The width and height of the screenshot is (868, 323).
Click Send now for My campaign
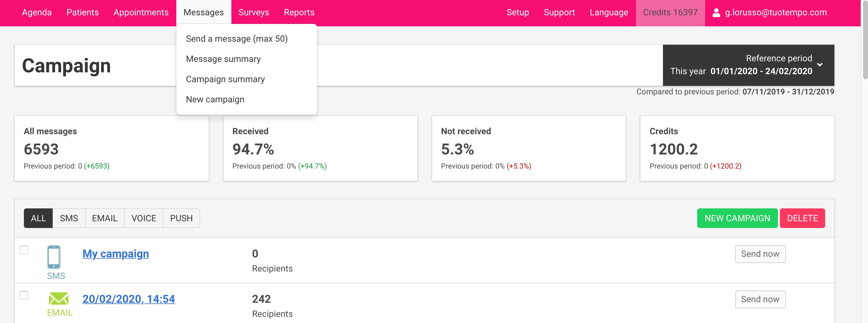point(760,254)
